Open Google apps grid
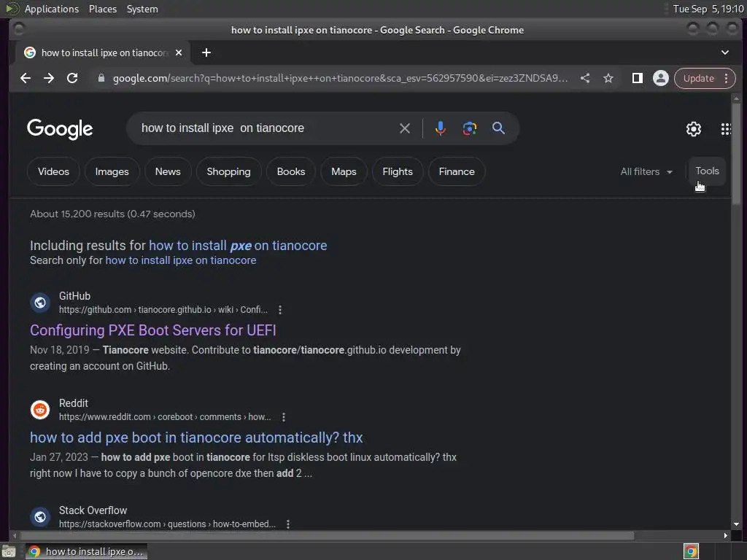Viewport: 747px width, 560px height. point(726,129)
